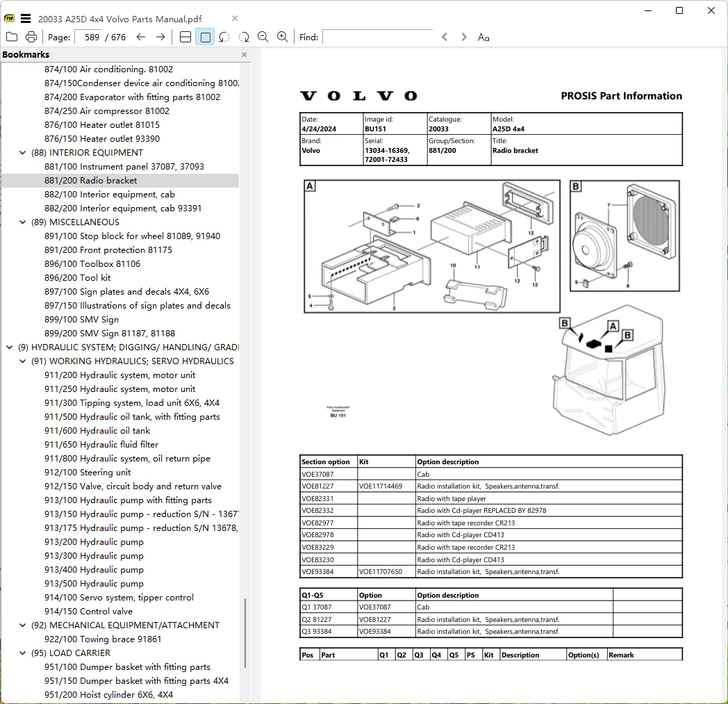
Task: Close the 20033 A25D Parts Manual tab
Action: click(x=235, y=19)
